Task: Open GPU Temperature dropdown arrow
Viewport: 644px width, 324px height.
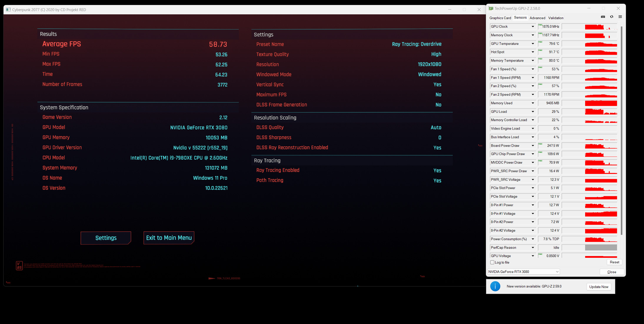Action: point(532,44)
